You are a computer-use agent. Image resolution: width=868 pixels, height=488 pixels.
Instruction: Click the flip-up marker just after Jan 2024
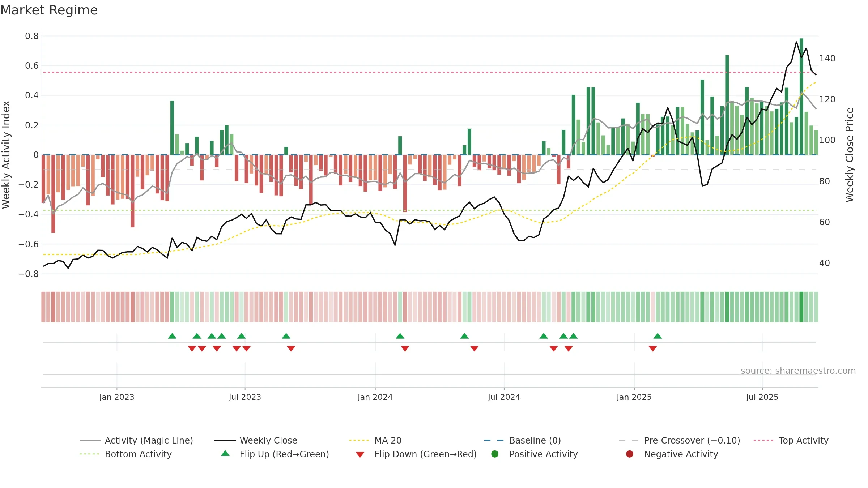click(400, 336)
